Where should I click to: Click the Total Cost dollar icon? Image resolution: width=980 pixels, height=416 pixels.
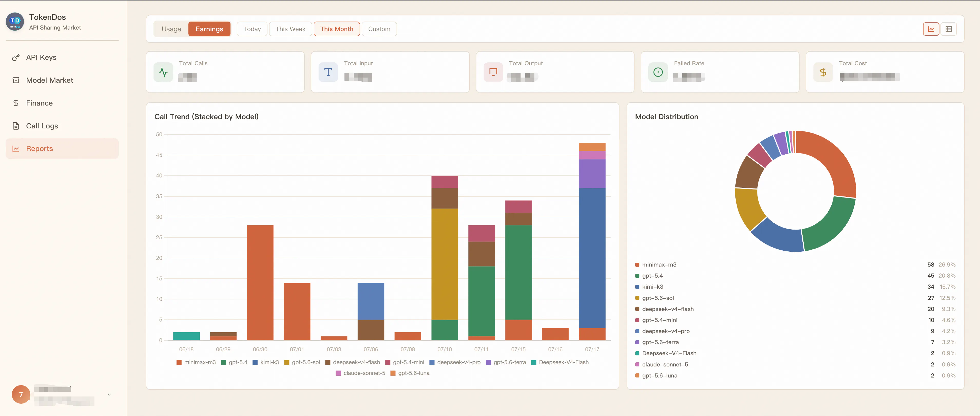point(823,72)
